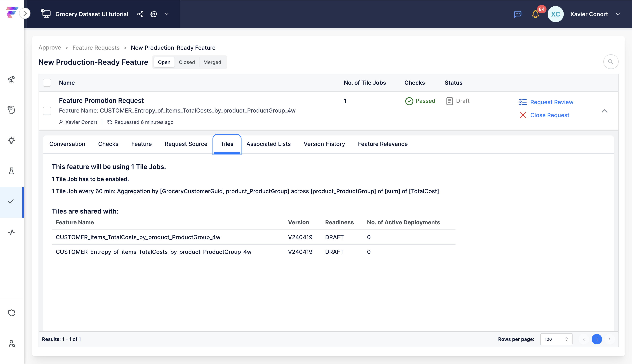Viewport: 632px width, 364px height.
Task: Click the red X Close Request icon
Action: 523,115
